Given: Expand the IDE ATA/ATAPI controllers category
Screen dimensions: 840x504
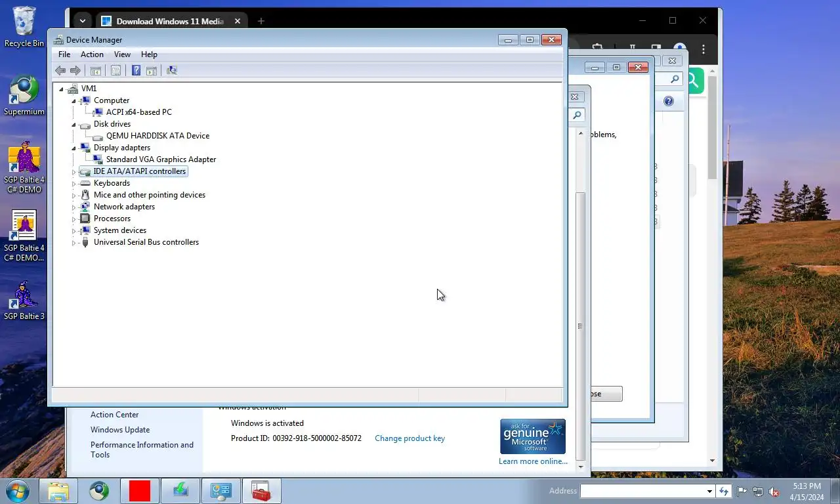Looking at the screenshot, I should [73, 171].
